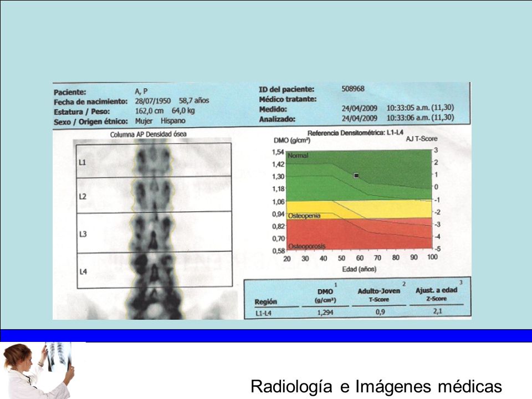Click the 'Radiología e Imágenes médicas' footer text
The width and height of the screenshot is (532, 399).
376,386
